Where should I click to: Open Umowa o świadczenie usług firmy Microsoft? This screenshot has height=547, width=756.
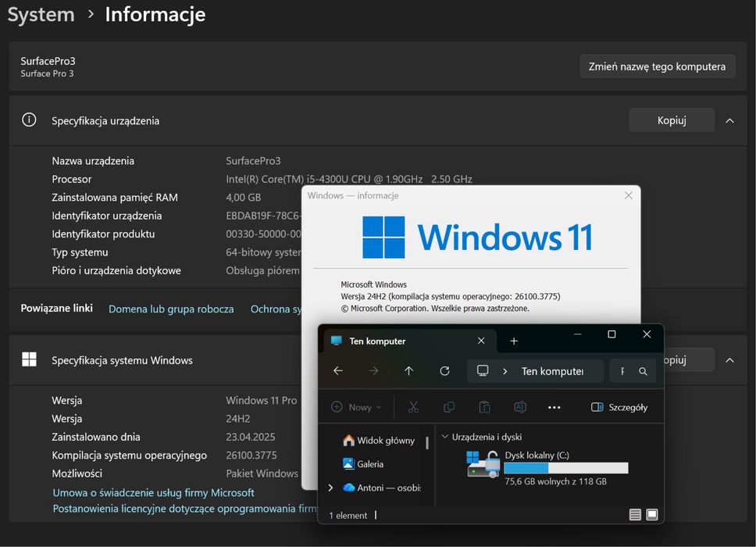[x=154, y=493]
